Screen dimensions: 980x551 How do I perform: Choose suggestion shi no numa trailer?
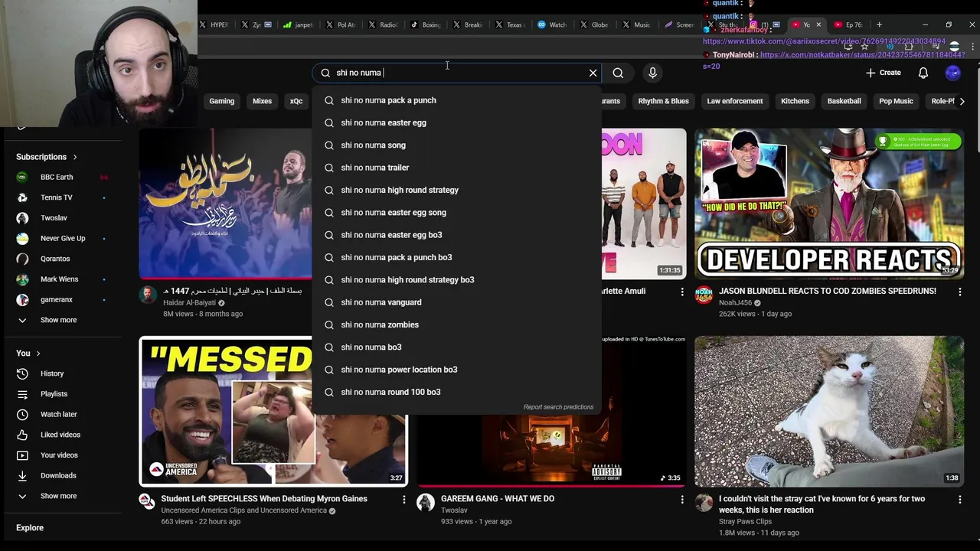(x=457, y=168)
